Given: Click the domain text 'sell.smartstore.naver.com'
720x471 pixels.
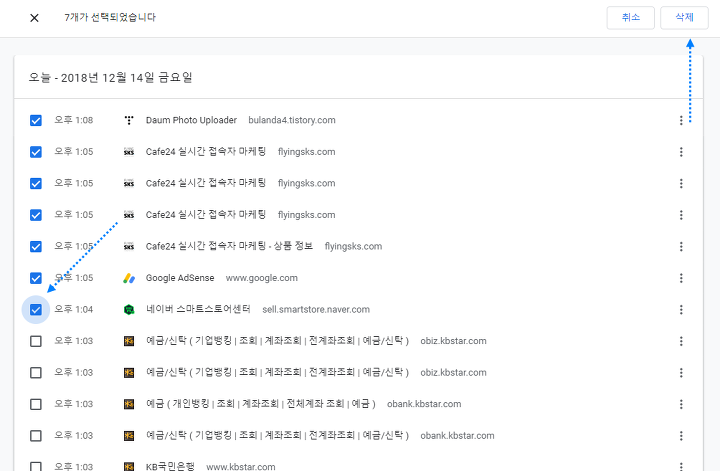Looking at the screenshot, I should (x=316, y=310).
